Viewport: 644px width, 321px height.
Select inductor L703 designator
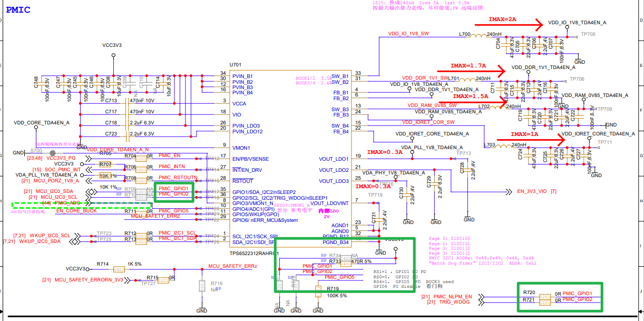click(x=490, y=144)
